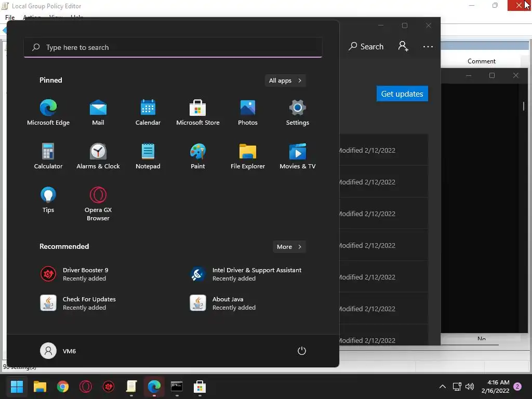The width and height of the screenshot is (532, 399).
Task: Launch the Photos app
Action: [x=248, y=113]
